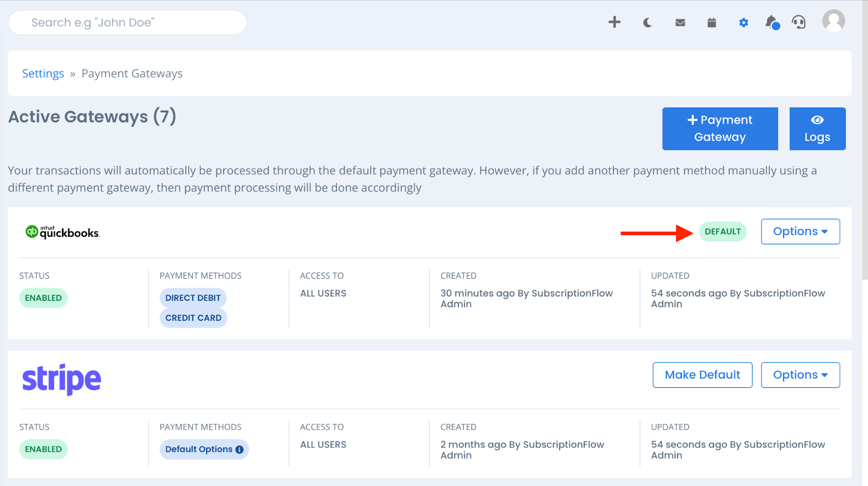Viewport: 868px width, 486px height.
Task: Focus the search box "John Doe"
Action: pos(127,23)
